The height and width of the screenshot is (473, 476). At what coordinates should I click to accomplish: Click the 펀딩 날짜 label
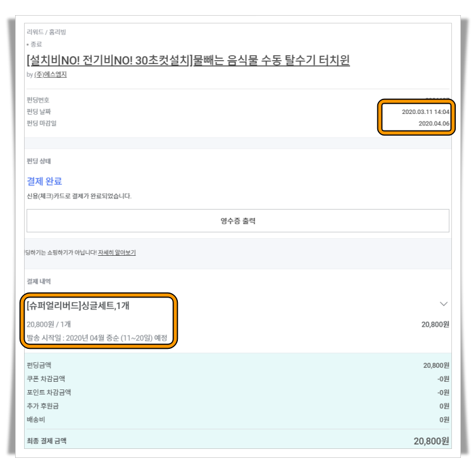[39, 111]
